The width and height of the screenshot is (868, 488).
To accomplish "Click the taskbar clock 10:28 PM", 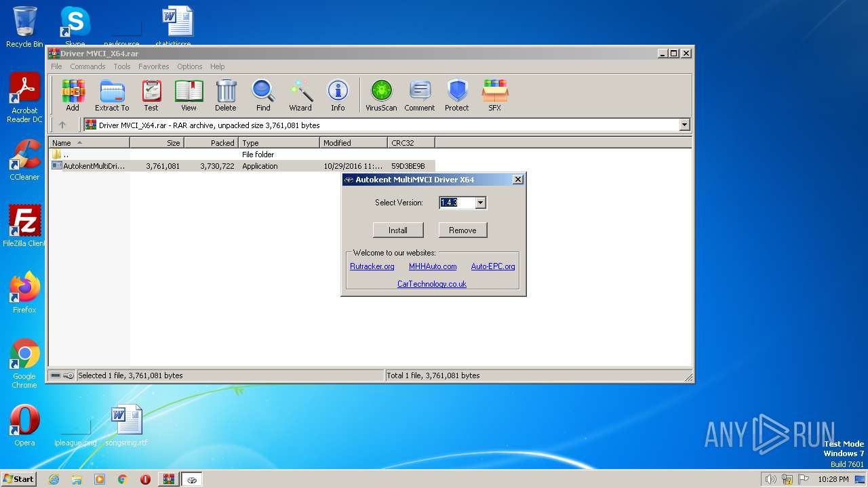I will tap(833, 479).
